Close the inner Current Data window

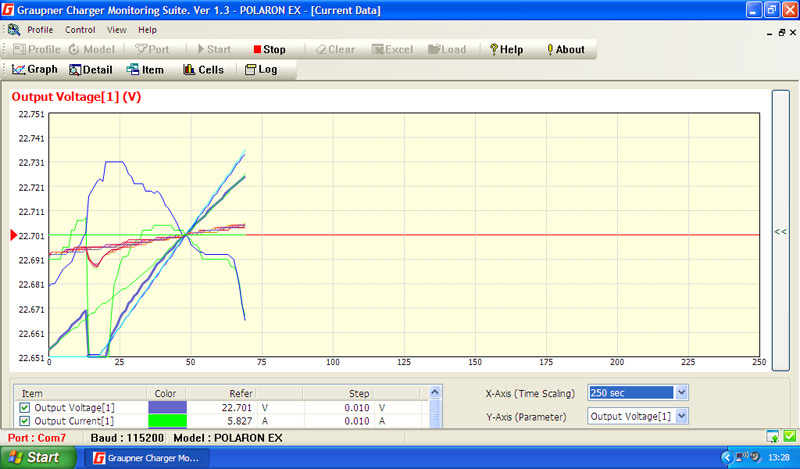[793, 33]
